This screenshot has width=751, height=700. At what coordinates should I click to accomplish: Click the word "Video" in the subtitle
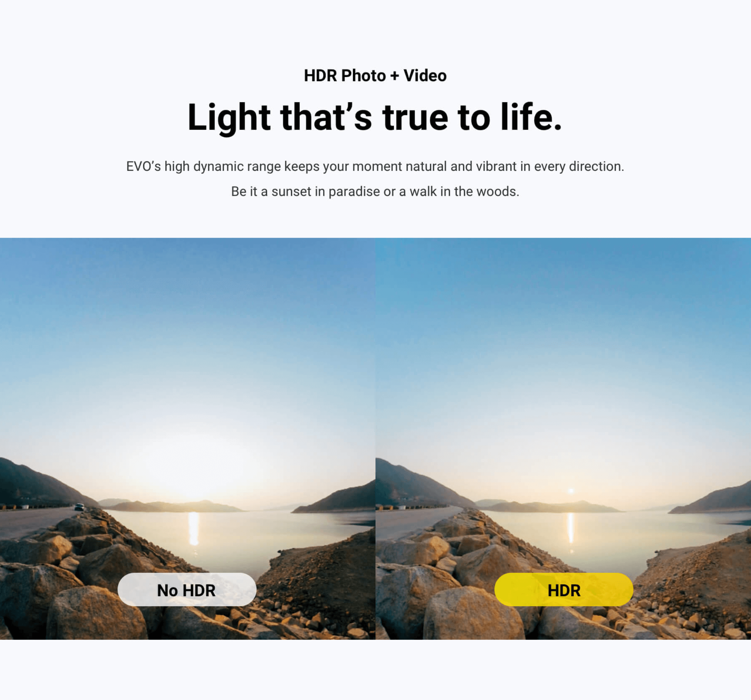425,76
